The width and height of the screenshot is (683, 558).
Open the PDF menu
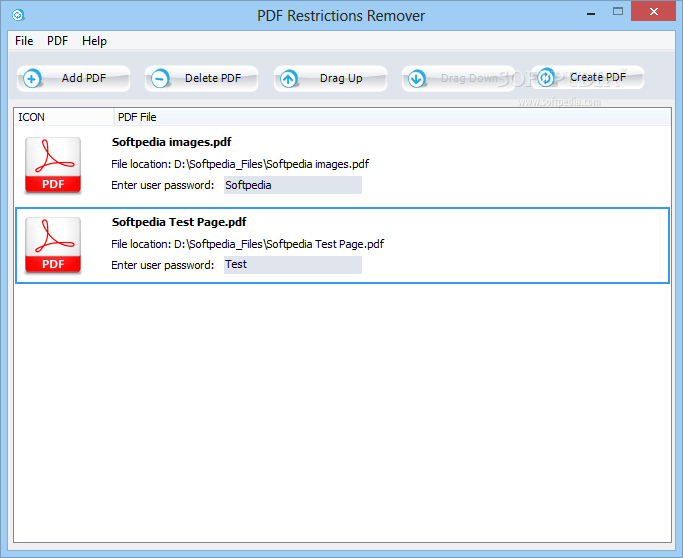click(x=57, y=41)
